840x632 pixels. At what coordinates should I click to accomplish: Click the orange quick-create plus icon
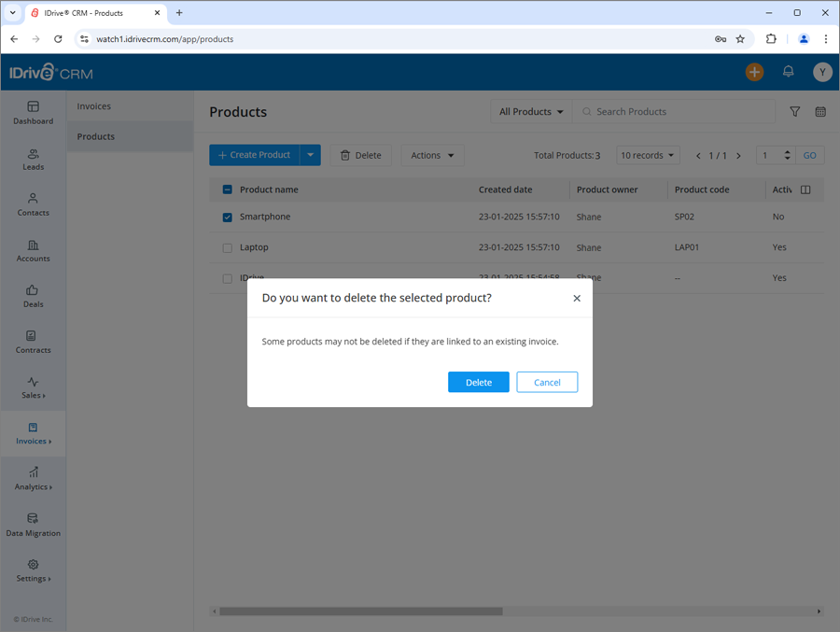tap(754, 72)
